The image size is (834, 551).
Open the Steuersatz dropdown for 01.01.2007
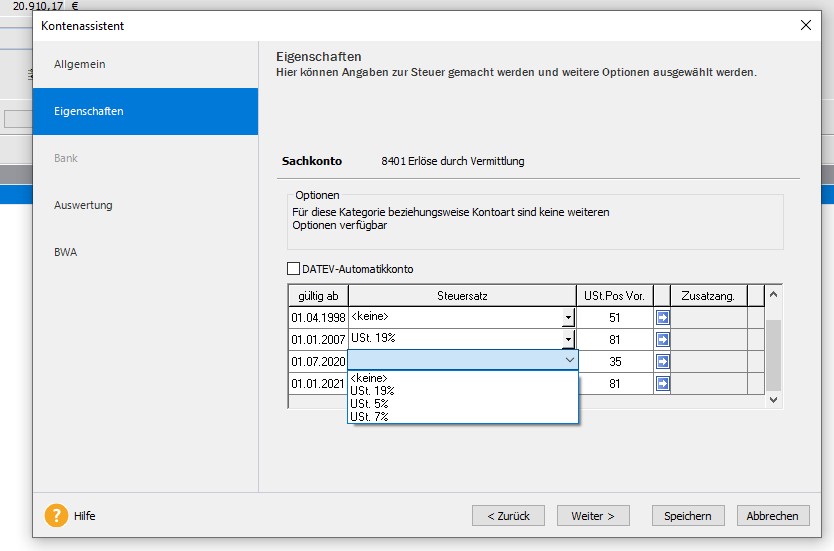(x=568, y=340)
